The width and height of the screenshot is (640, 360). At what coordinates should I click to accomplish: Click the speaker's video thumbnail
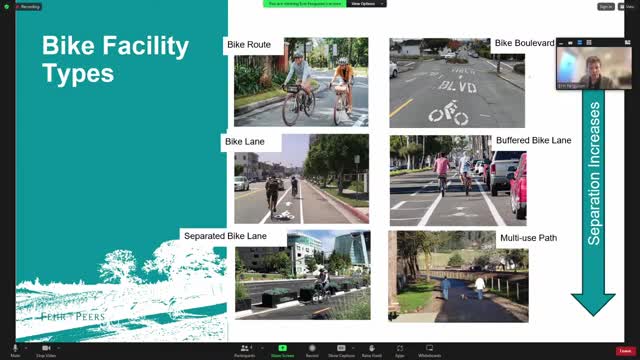(x=594, y=68)
